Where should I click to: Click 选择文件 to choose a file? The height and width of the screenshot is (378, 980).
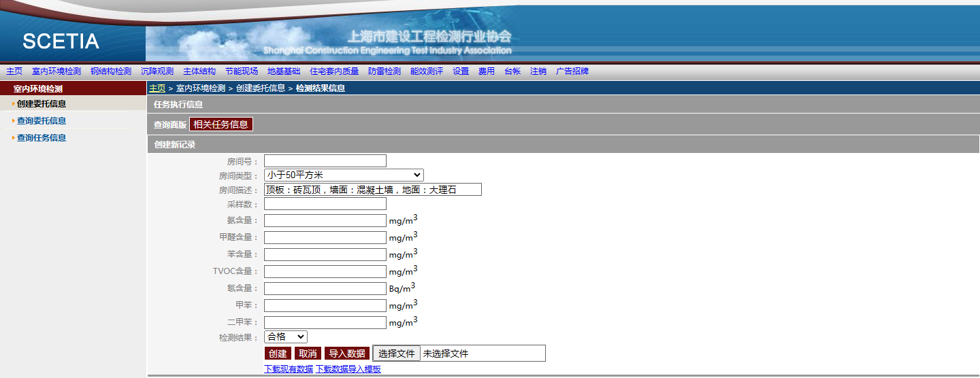(x=397, y=354)
